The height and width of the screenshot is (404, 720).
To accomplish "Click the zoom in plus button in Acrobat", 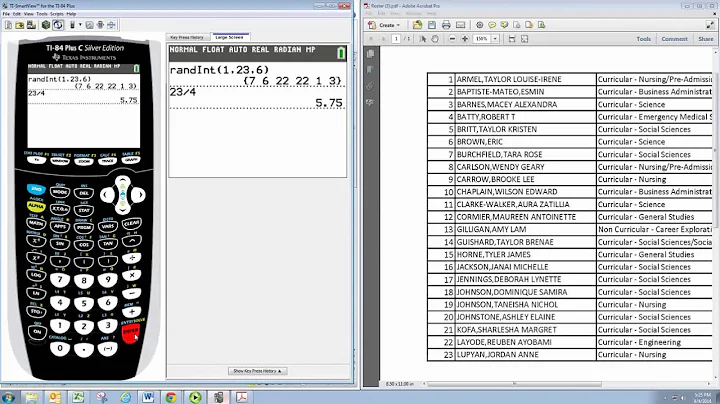I will coord(465,39).
